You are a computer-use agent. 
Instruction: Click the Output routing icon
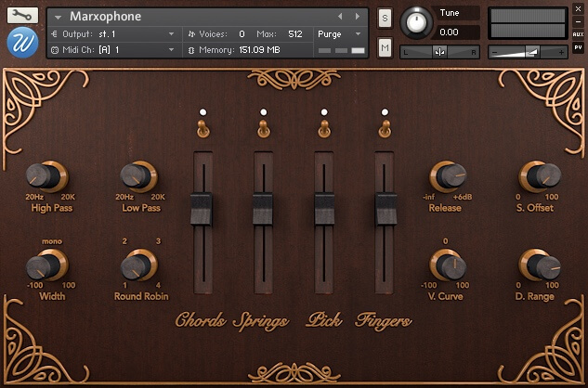coord(55,34)
